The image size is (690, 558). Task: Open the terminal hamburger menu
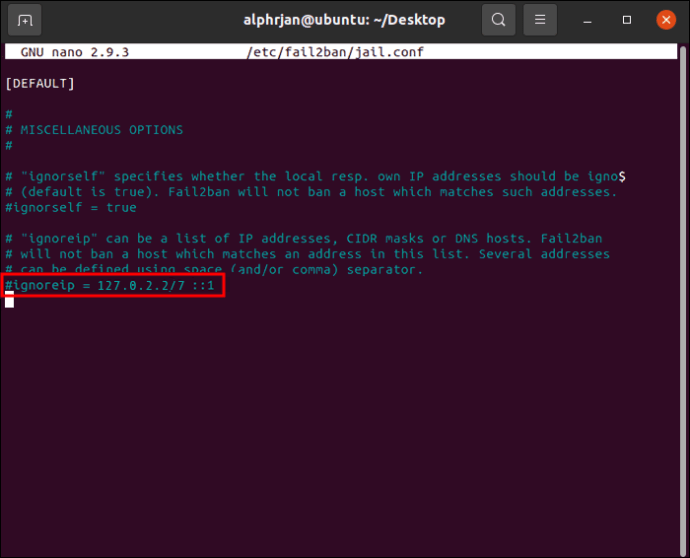point(540,20)
